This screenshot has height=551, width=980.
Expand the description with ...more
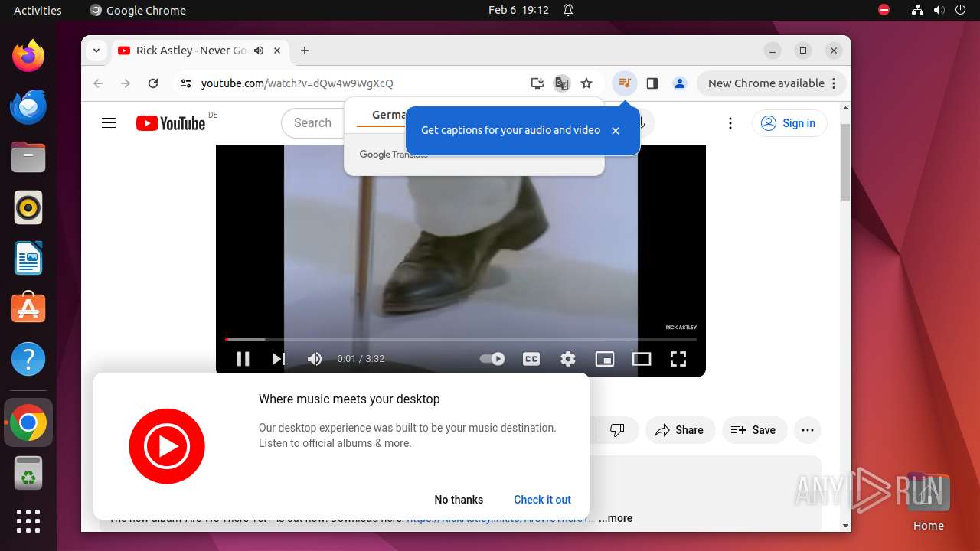(x=616, y=518)
